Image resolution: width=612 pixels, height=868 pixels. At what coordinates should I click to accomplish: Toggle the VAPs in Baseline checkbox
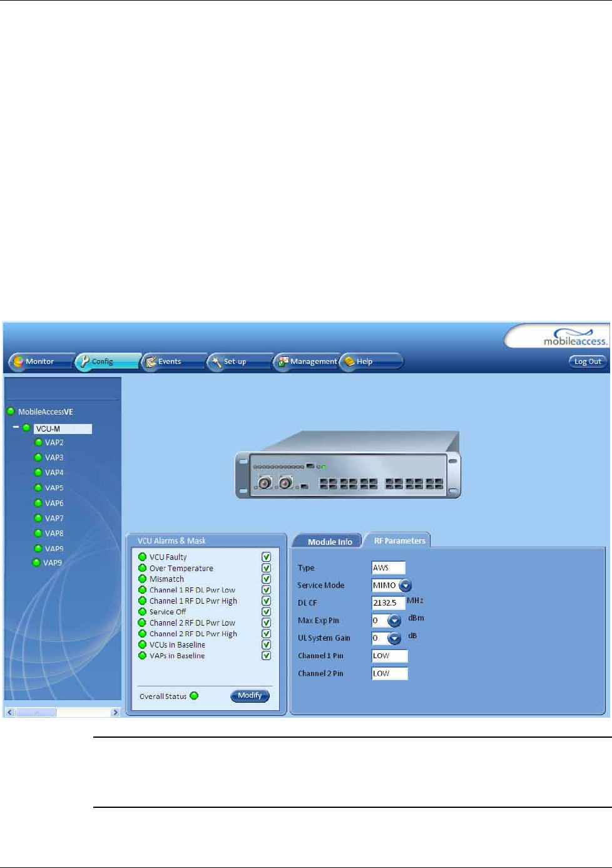266,656
